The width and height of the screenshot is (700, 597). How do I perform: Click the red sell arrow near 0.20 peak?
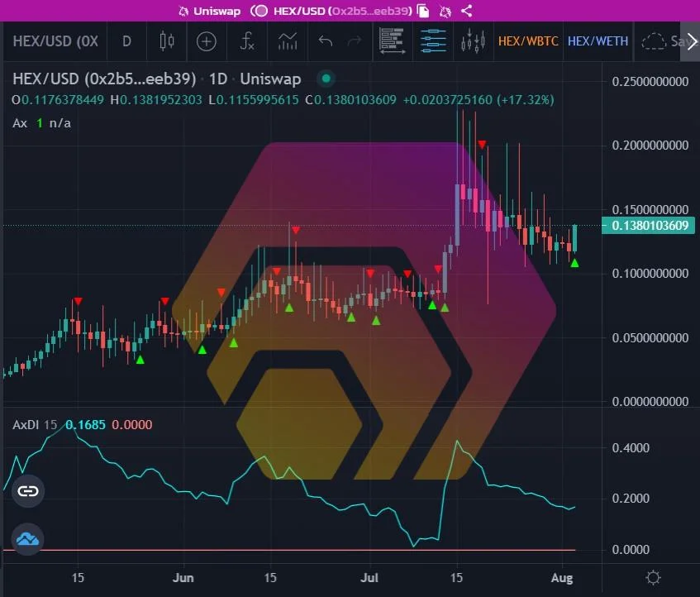[482, 144]
